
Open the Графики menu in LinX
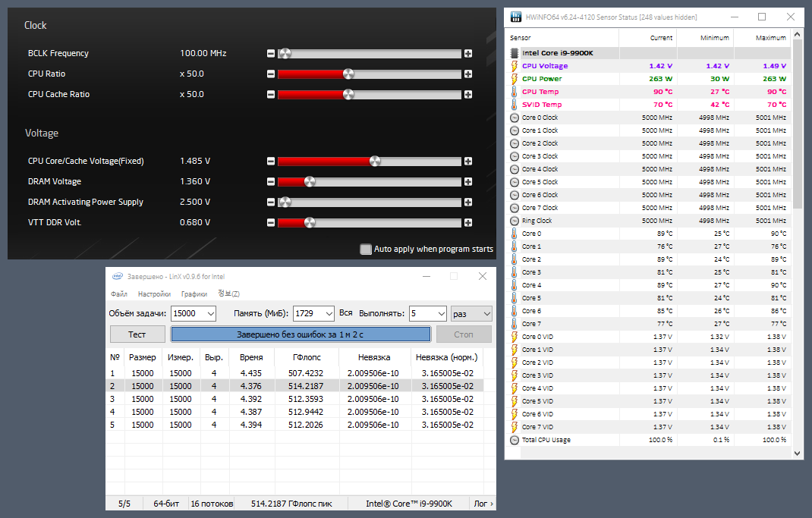pyautogui.click(x=194, y=294)
